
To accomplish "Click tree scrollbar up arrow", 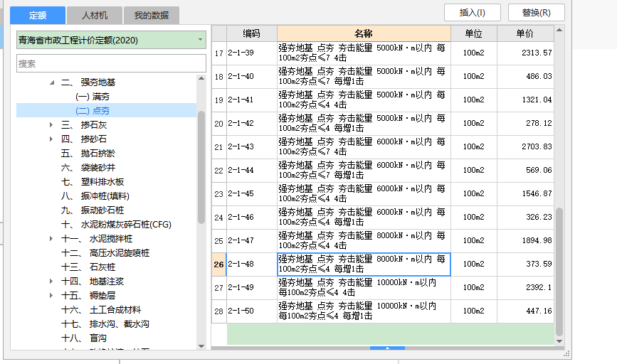I will pyautogui.click(x=201, y=78).
